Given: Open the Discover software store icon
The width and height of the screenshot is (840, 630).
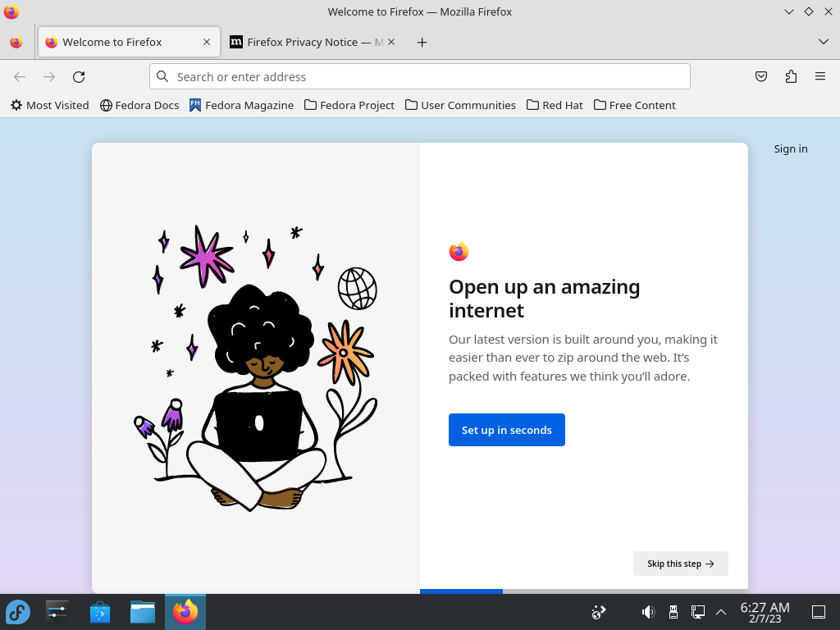Looking at the screenshot, I should (100, 612).
